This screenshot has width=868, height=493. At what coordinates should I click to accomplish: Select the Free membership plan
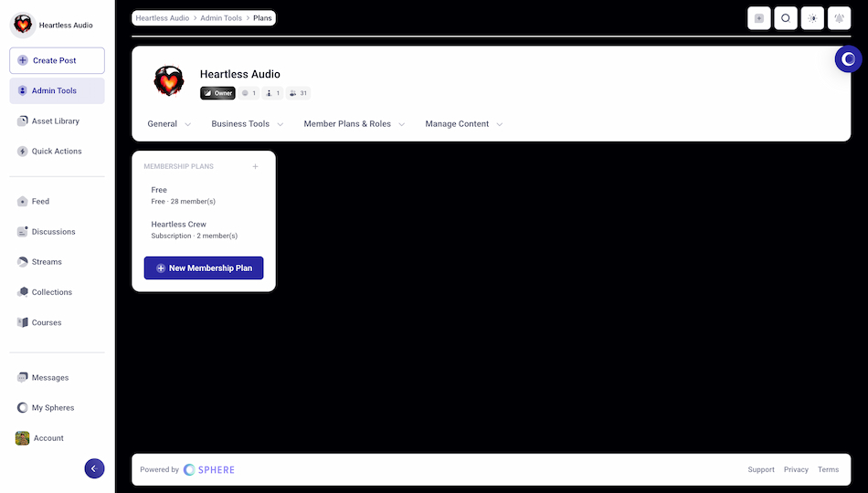click(204, 195)
